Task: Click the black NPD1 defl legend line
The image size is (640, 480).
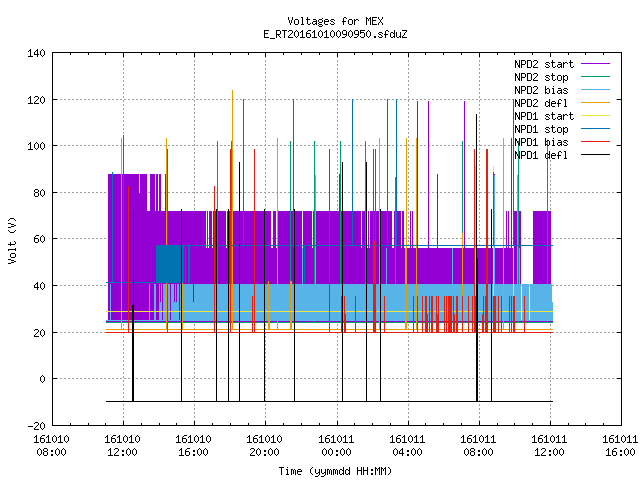Action: pyautogui.click(x=595, y=155)
